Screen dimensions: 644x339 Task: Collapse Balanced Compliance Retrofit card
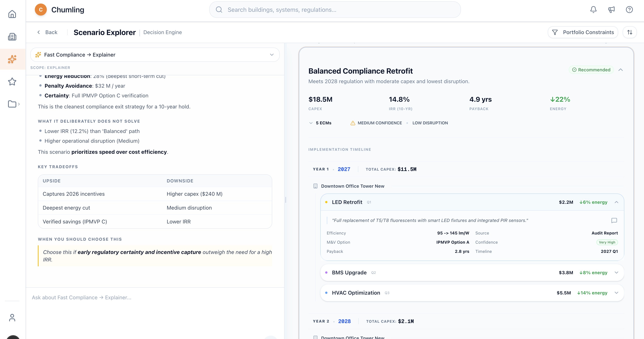620,70
